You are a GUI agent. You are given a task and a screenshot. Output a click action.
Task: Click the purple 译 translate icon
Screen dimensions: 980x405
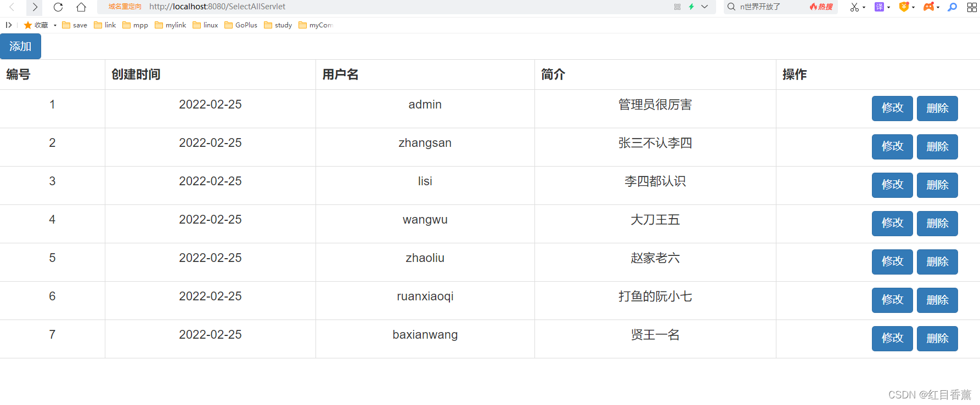click(879, 7)
